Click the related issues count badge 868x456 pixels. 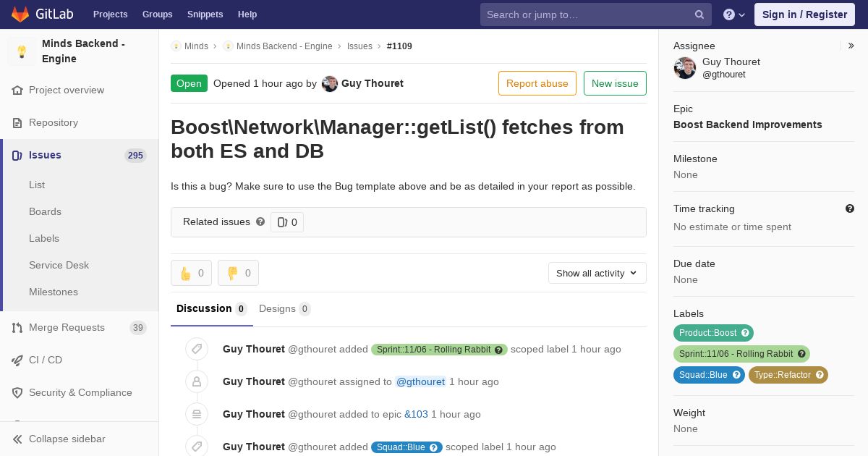click(x=287, y=222)
